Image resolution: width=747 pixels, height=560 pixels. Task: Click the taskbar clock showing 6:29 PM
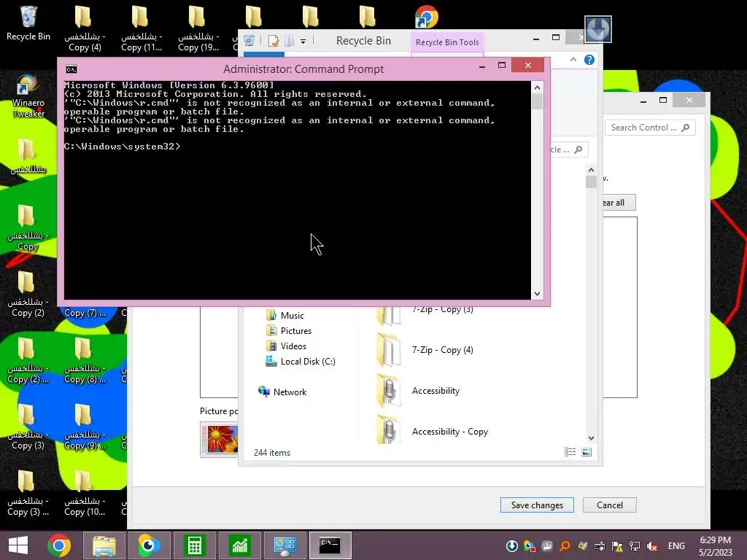(715, 546)
